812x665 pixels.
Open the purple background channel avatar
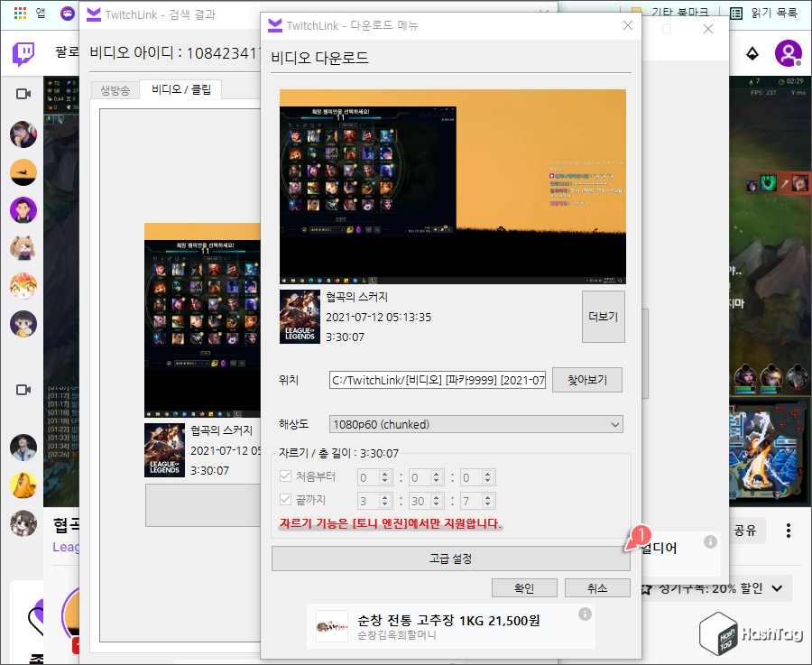pos(23,210)
